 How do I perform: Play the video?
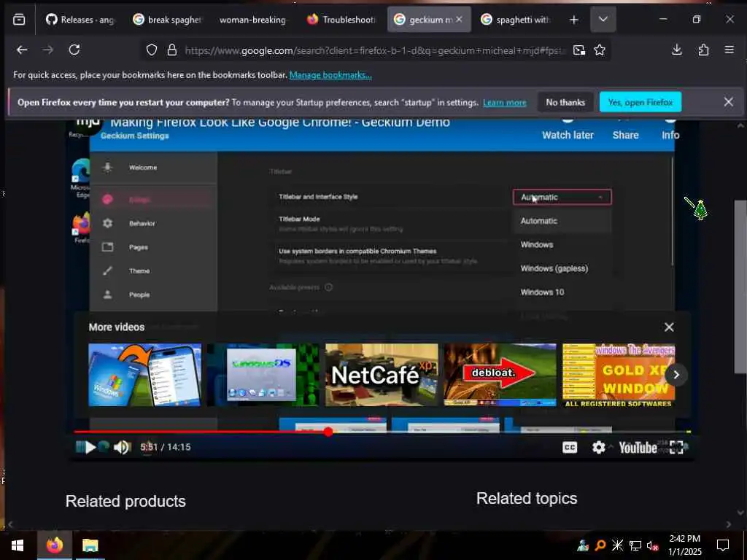click(90, 447)
